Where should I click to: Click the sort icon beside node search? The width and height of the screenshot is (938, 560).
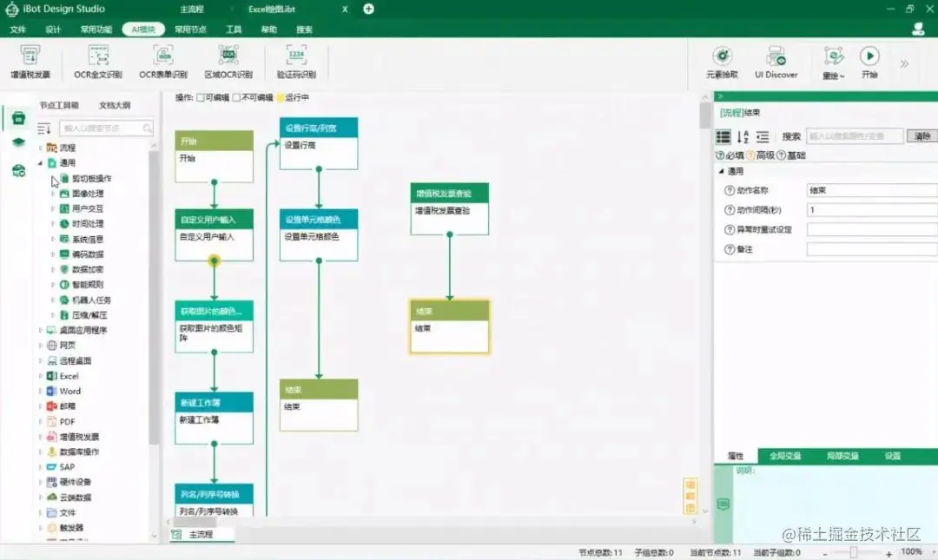click(x=44, y=128)
